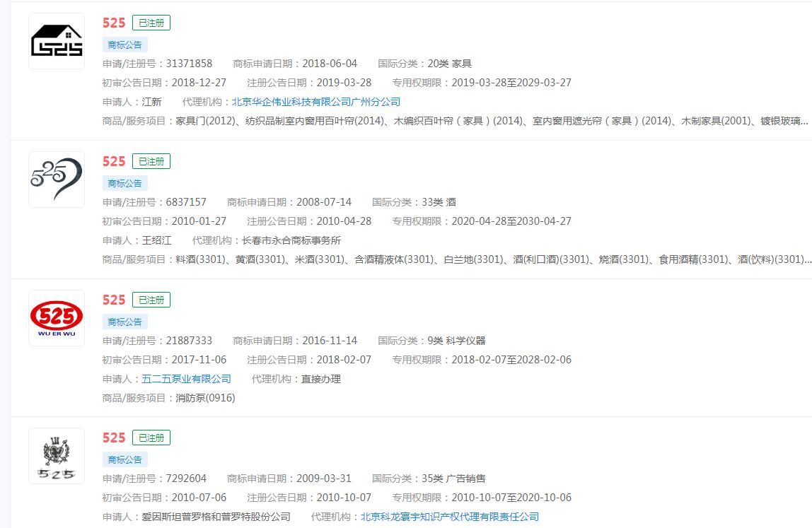
Task: Click agency text 直接办理
Action: tap(321, 379)
